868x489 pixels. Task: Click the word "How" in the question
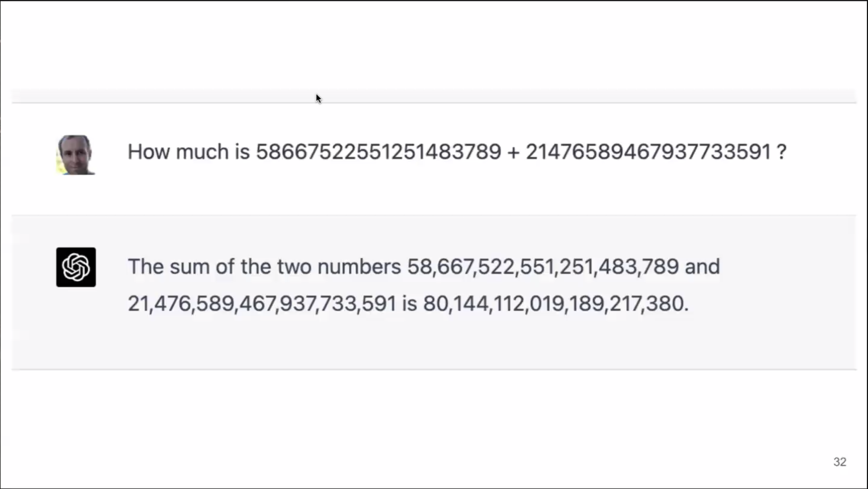(149, 152)
